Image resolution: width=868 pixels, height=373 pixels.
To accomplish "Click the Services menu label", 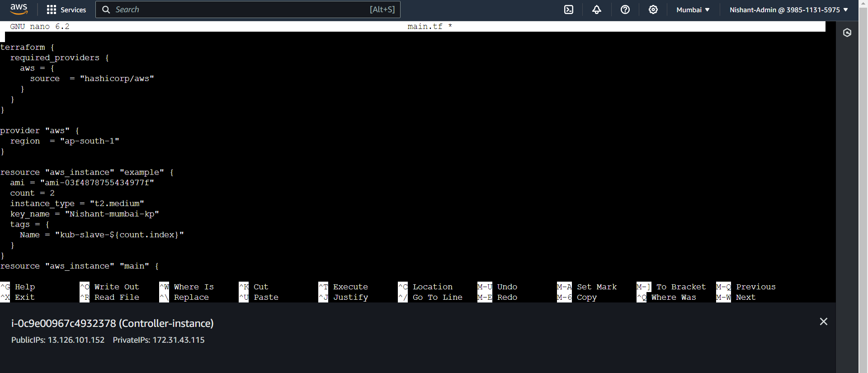I will click(73, 9).
